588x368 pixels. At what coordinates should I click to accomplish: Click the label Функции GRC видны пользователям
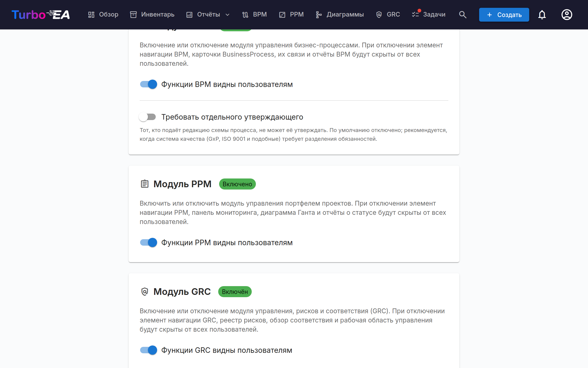click(x=227, y=350)
